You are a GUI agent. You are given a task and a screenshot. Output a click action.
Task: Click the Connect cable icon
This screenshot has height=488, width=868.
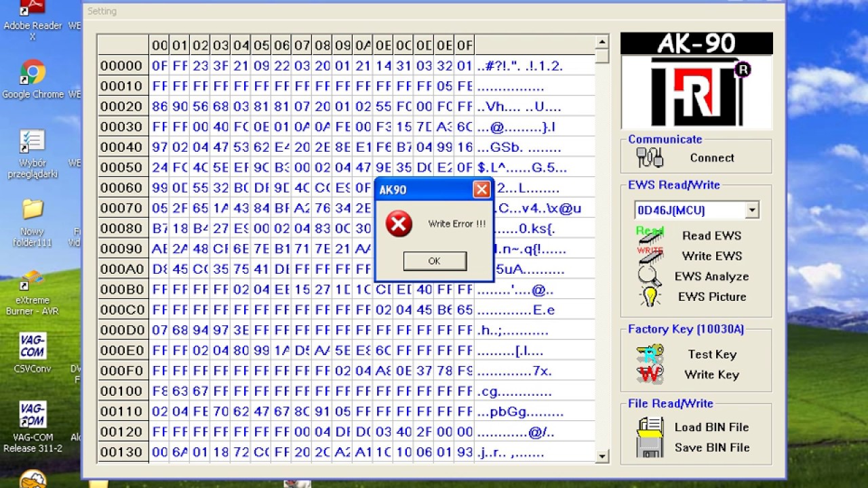[650, 157]
